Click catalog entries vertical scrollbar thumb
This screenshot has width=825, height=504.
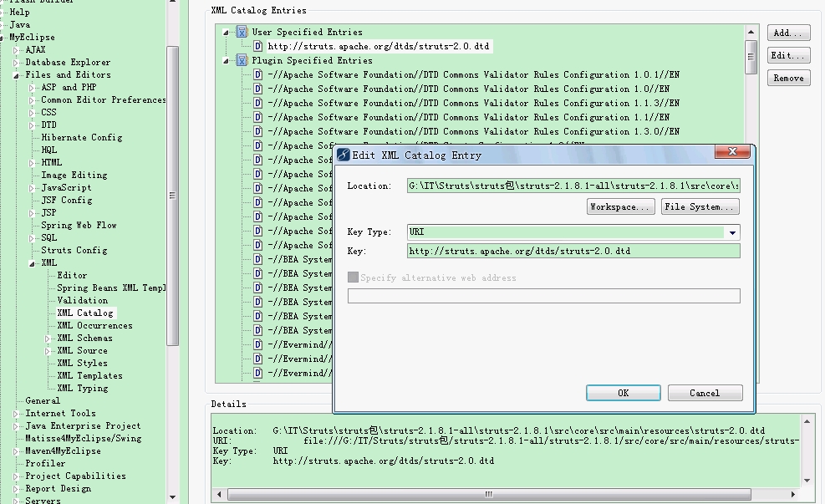pos(751,57)
